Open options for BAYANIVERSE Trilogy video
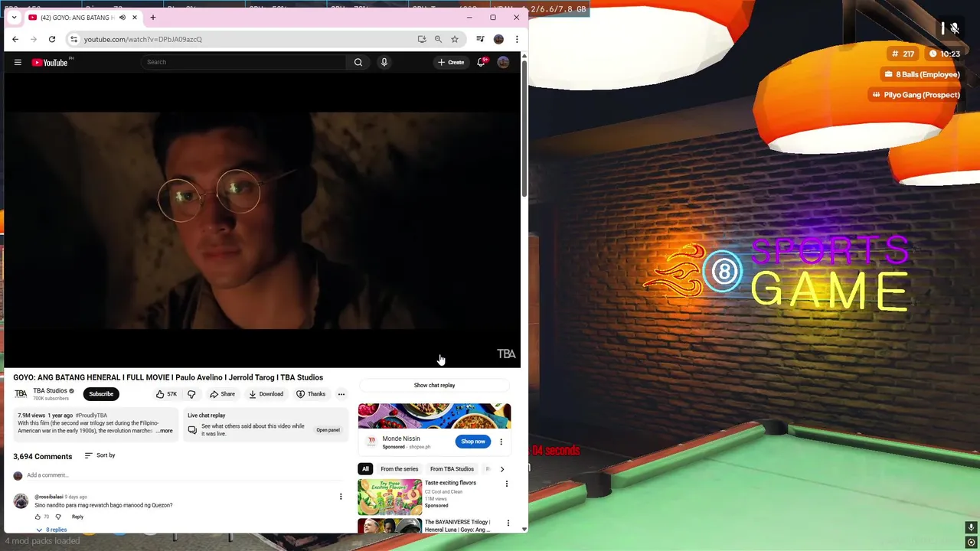 [x=508, y=523]
